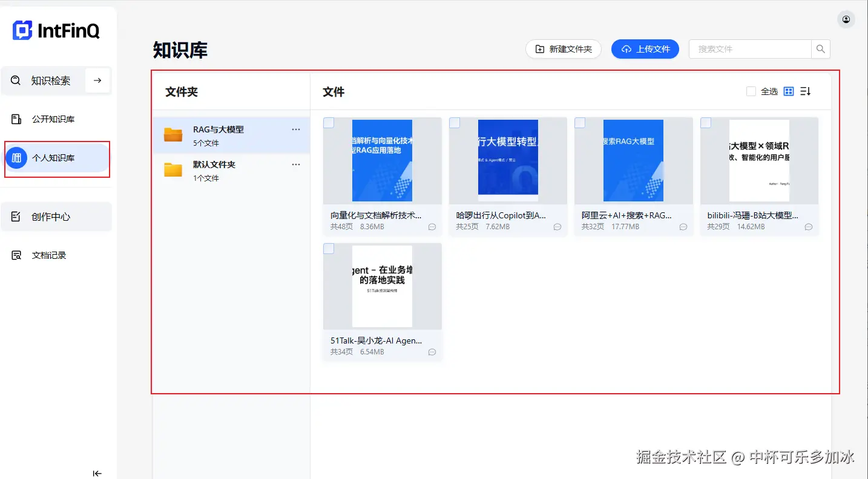Open thumbnail of 哈啰出行从Copilot document
The height and width of the screenshot is (479, 868).
click(508, 161)
